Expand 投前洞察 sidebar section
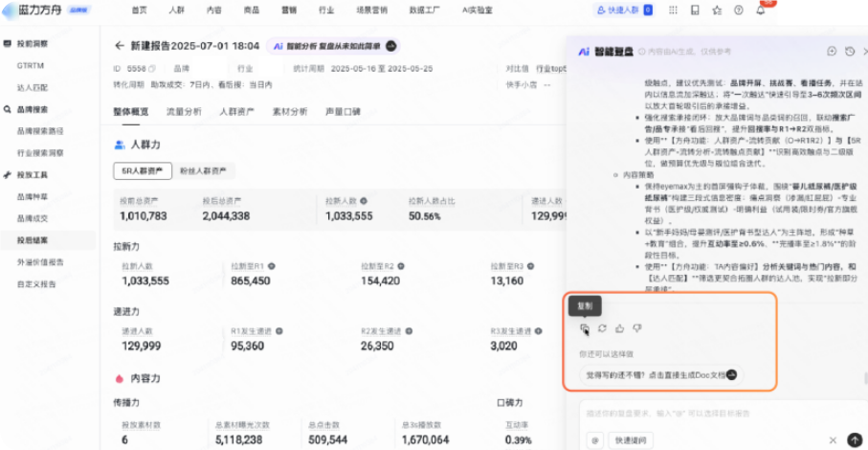Viewport: 868px width, 450px height. pos(33,43)
